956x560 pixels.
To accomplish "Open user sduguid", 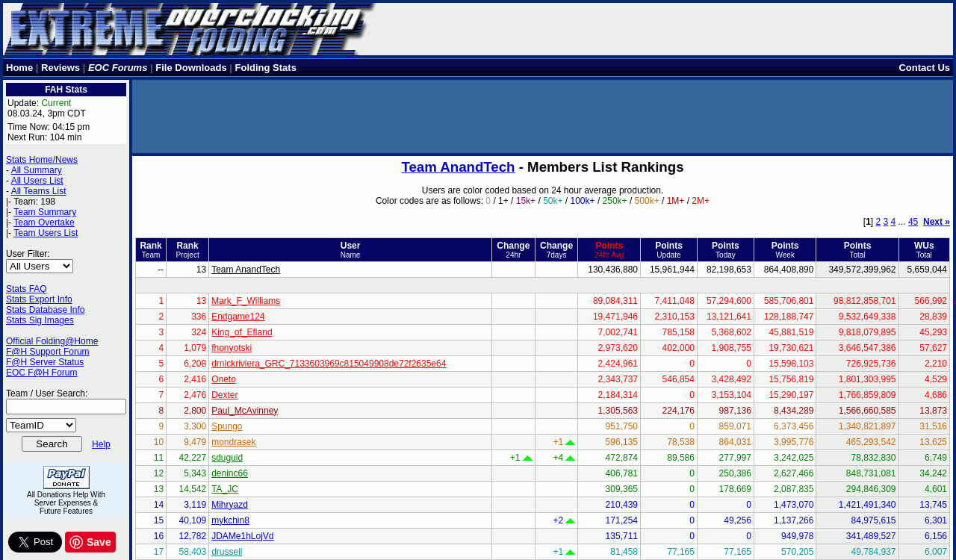I will 227,458.
